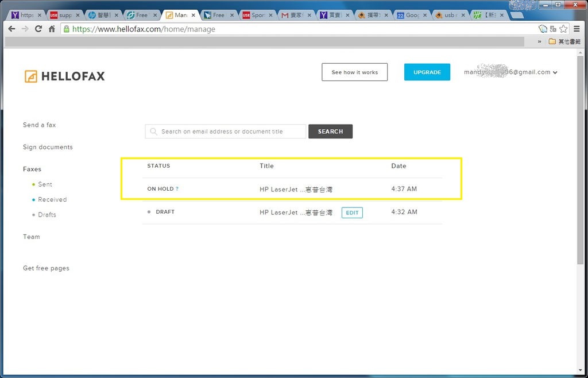Click the magnifier icon in the search box

pyautogui.click(x=153, y=132)
